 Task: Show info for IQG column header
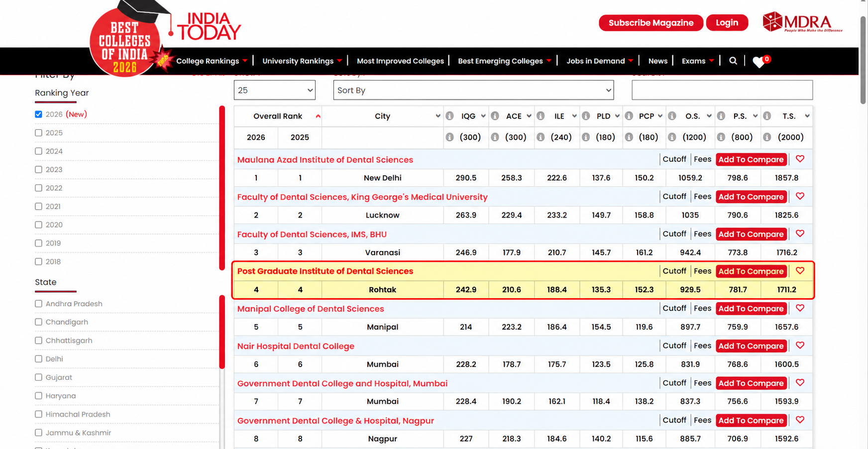click(449, 116)
